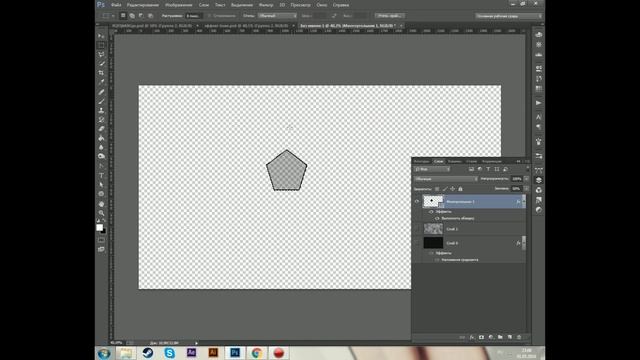
Task: Open the workspace switcher dropdown
Action: click(x=509, y=16)
